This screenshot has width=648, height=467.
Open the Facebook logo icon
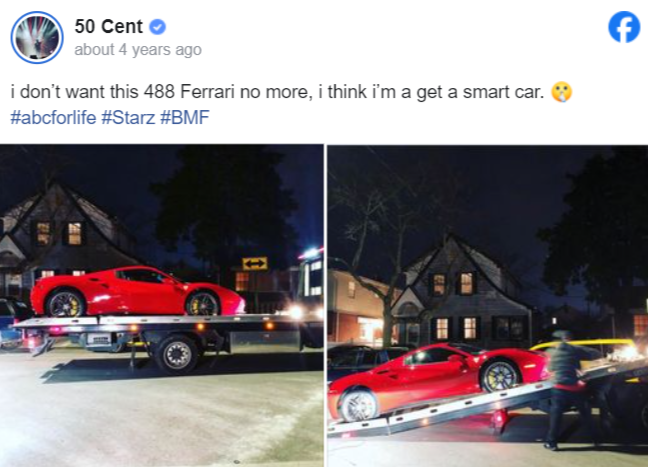(624, 26)
